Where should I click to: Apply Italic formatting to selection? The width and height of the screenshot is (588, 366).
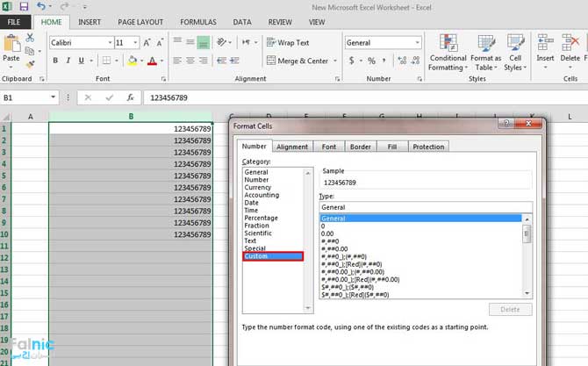[x=68, y=61]
